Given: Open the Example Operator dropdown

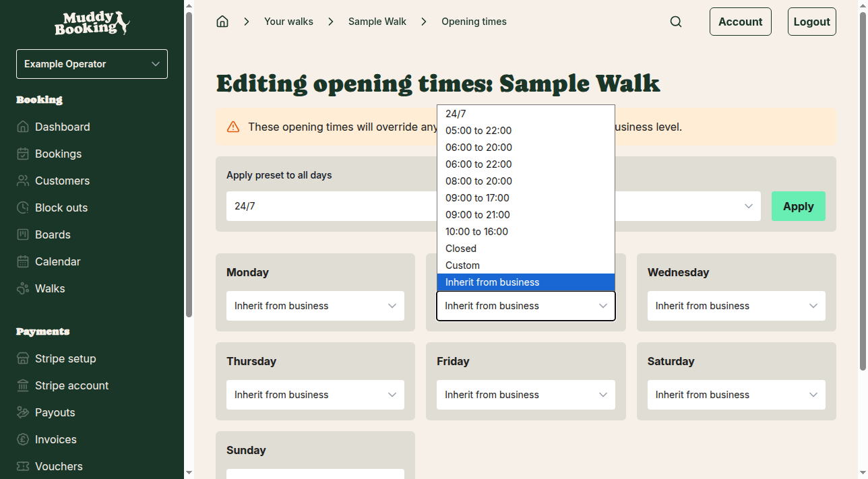Looking at the screenshot, I should pyautogui.click(x=92, y=63).
